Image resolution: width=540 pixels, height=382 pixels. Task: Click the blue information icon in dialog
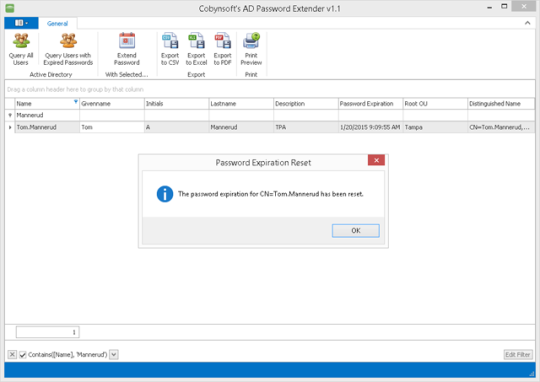point(165,194)
